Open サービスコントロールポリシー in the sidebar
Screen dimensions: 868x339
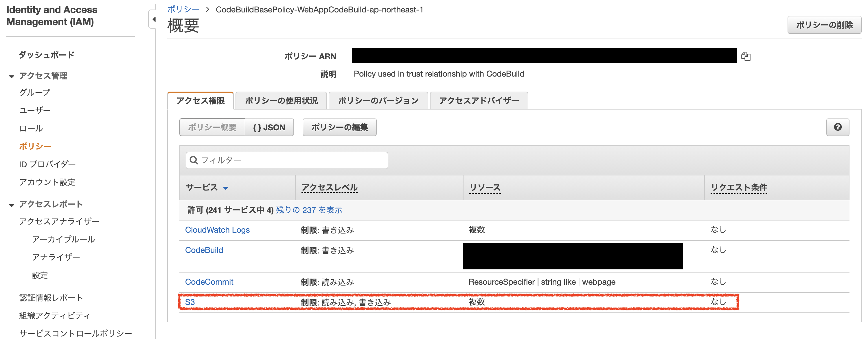pos(76,334)
